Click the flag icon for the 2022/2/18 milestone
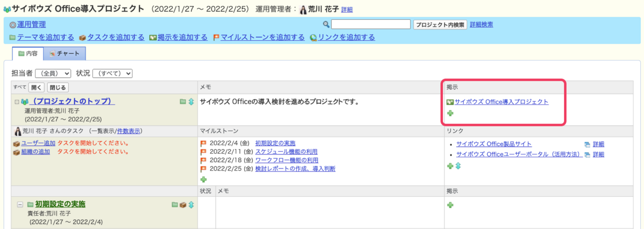Image resolution: width=644 pixels, height=229 pixels. point(203,160)
